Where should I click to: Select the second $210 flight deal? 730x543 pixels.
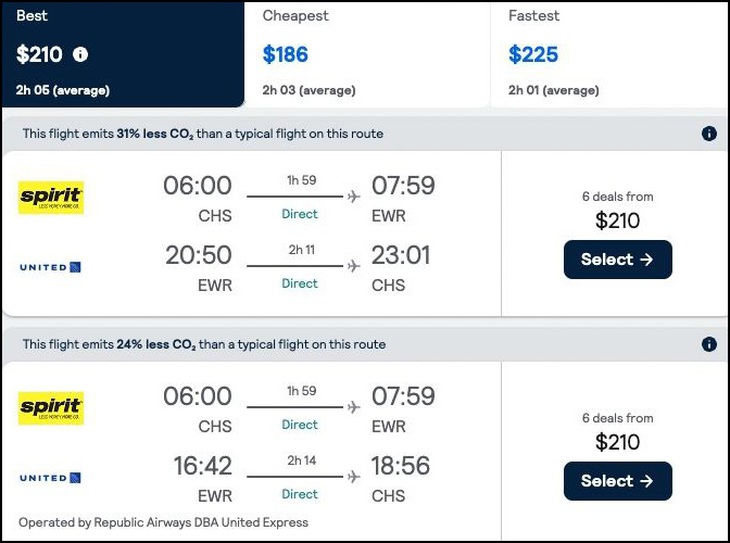point(617,481)
